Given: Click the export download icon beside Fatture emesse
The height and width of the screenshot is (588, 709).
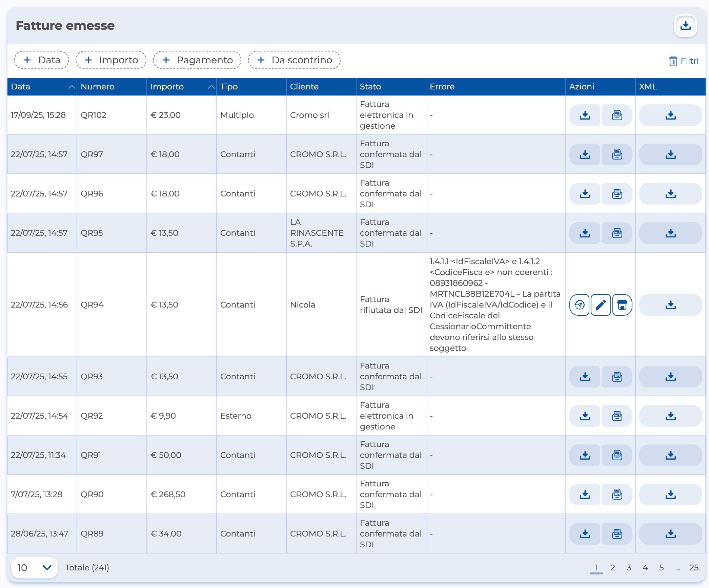Looking at the screenshot, I should [685, 26].
